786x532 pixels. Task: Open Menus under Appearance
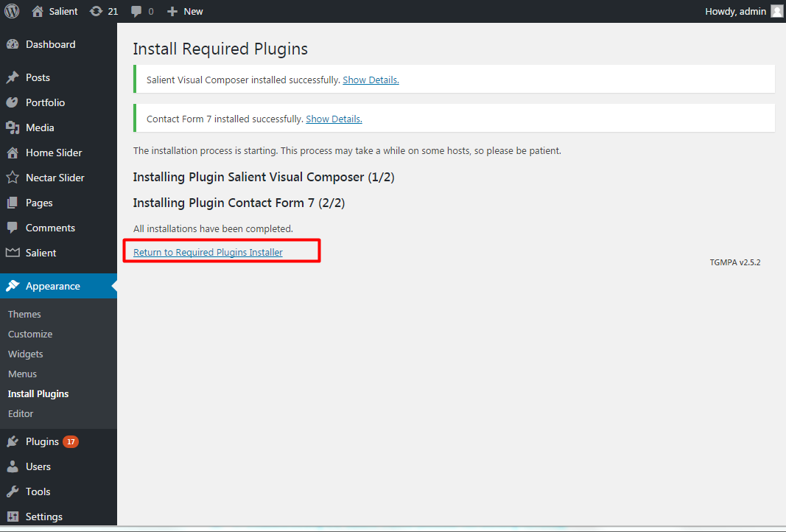[x=23, y=374]
